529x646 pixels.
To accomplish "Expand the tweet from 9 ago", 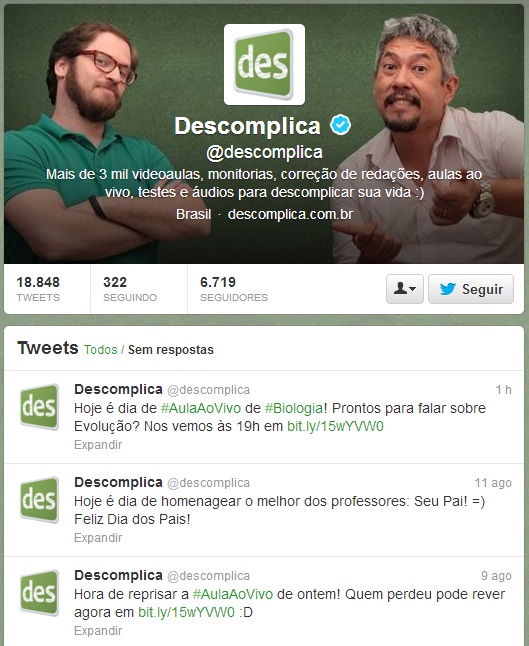I will click(98, 631).
